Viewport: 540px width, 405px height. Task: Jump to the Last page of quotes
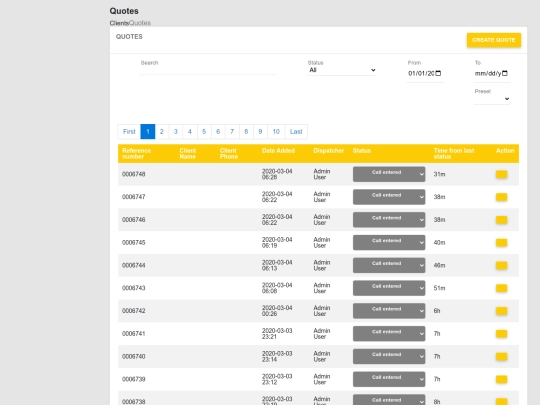296,132
